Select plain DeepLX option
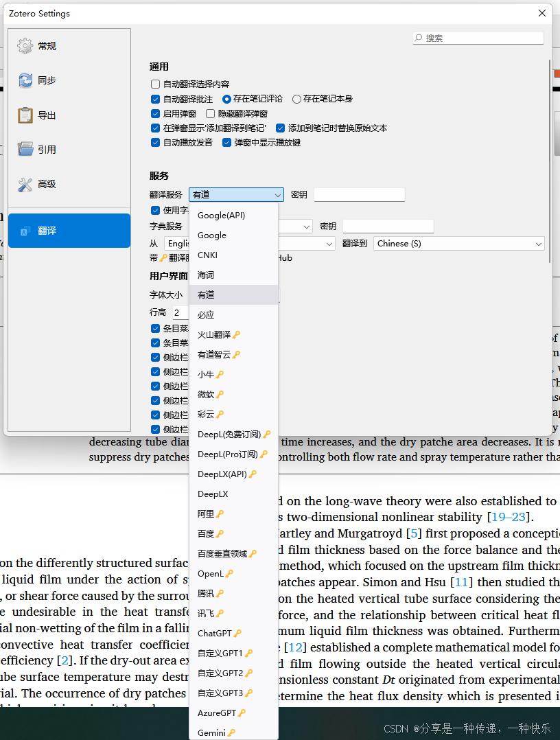 tap(233, 494)
